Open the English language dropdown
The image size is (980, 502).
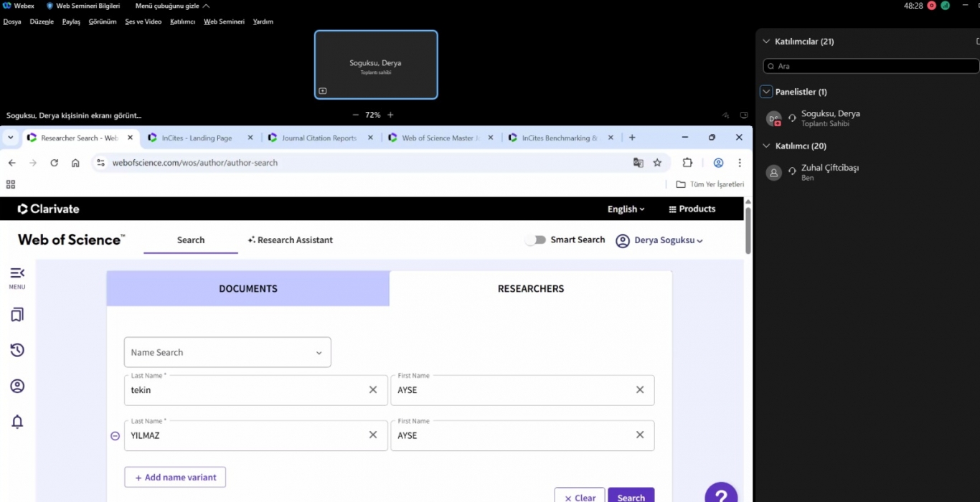tap(626, 209)
